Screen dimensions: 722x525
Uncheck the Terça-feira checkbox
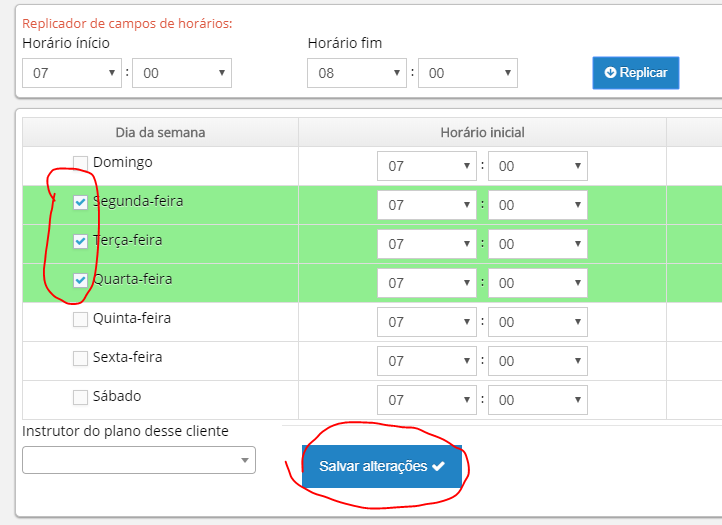pos(80,241)
